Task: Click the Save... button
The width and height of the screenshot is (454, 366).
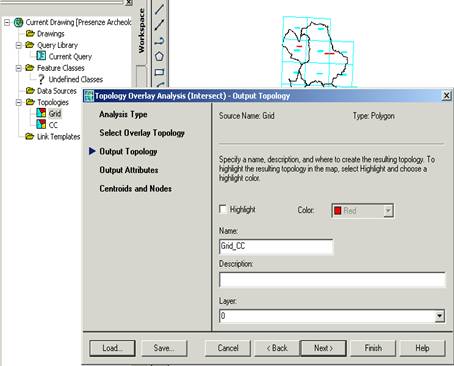Action: tap(164, 348)
